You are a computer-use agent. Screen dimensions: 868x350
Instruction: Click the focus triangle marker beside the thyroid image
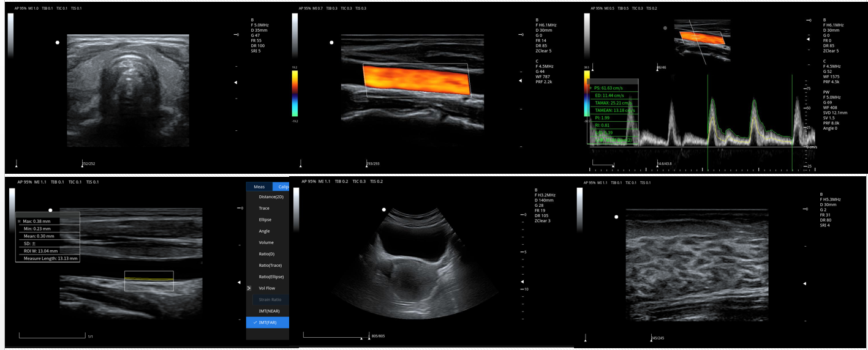pos(235,82)
